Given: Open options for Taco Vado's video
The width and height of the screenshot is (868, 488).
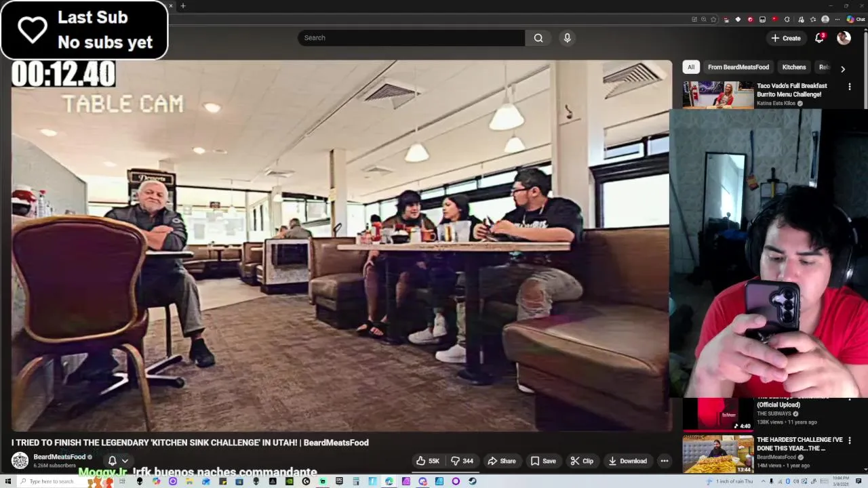Looking at the screenshot, I should coord(849,87).
